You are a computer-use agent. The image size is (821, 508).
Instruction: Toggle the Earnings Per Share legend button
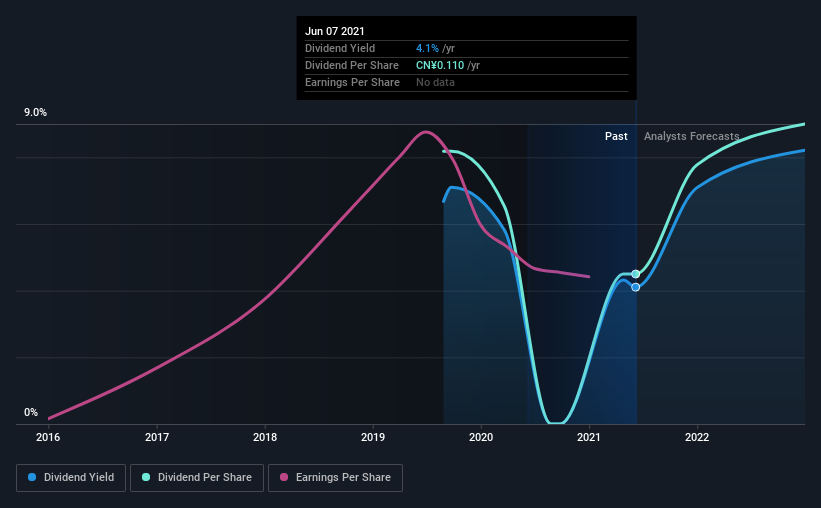[x=335, y=478]
